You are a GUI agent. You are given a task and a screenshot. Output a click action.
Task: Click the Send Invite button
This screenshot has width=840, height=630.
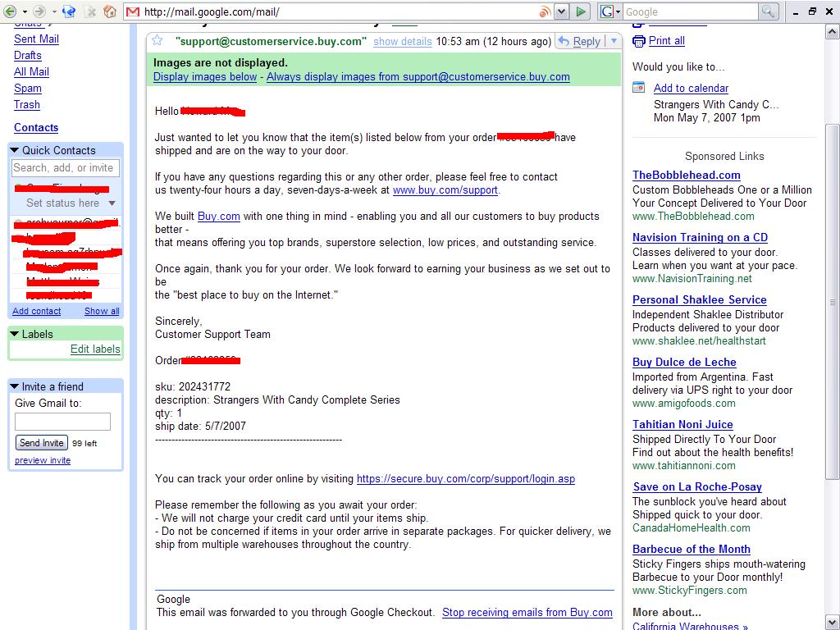click(x=41, y=443)
